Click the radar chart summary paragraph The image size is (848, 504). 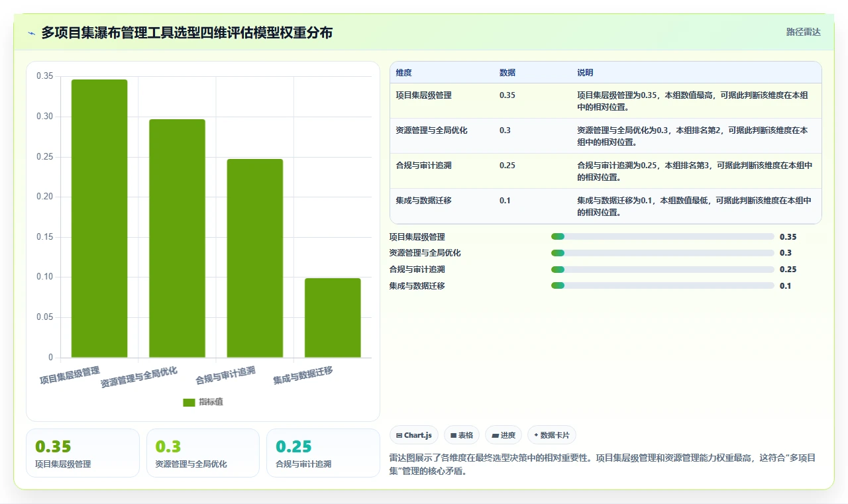coord(602,465)
